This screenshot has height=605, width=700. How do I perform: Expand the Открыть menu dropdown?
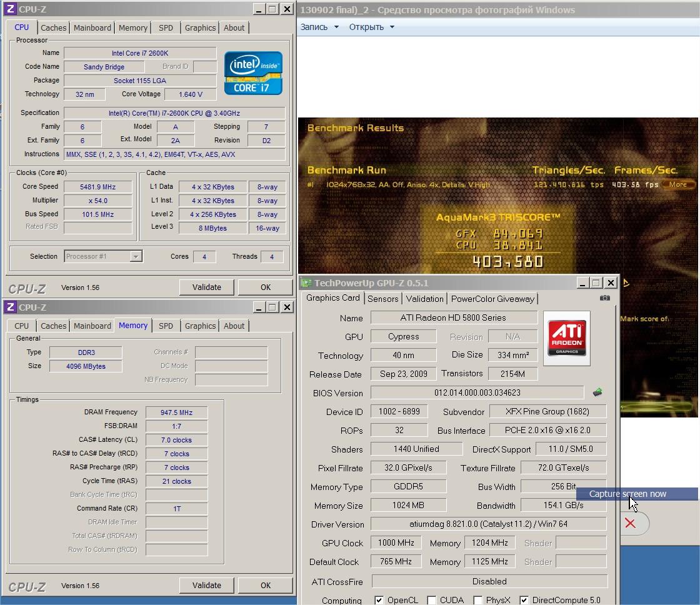[x=392, y=27]
